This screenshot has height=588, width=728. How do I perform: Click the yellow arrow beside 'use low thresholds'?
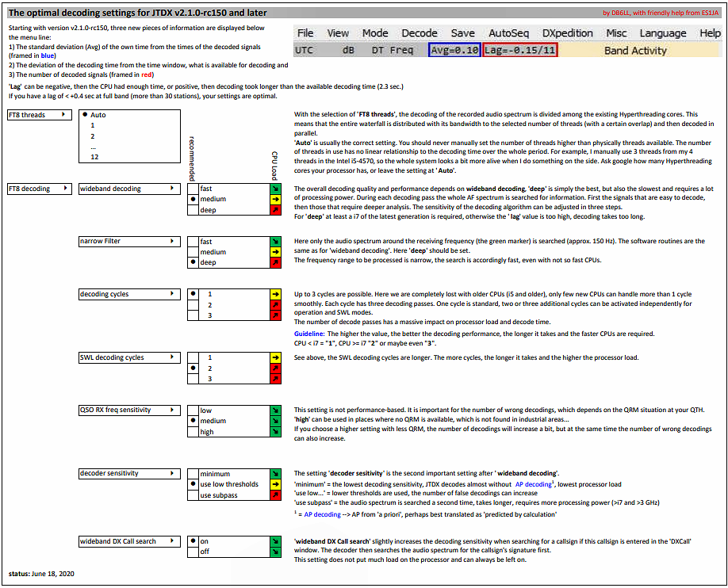click(x=275, y=484)
